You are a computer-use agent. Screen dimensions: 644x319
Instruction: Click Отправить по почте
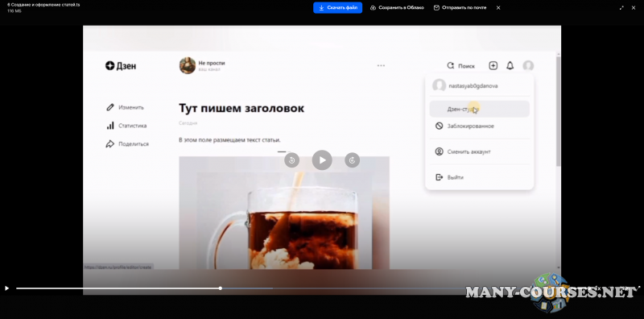tap(460, 7)
